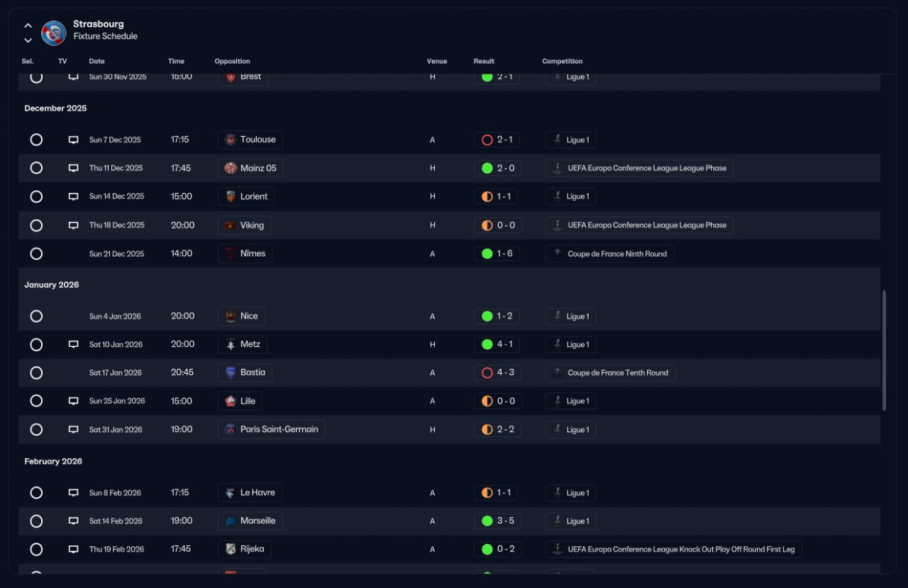Click the TV icon for Paris Saint-Germain fixture
Image resolution: width=908 pixels, height=588 pixels.
pos(73,429)
